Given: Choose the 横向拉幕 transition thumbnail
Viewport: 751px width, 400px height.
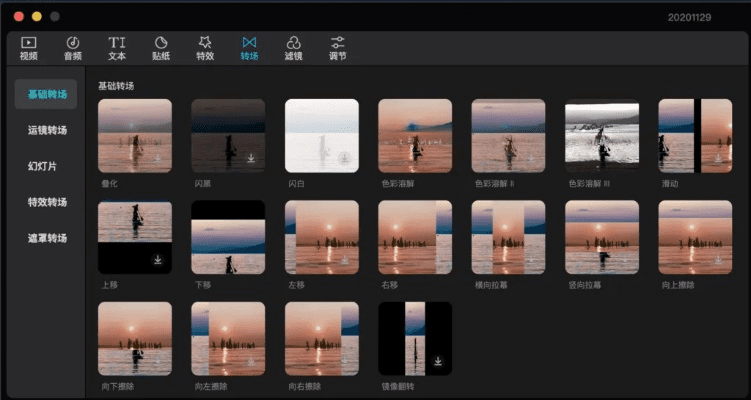Looking at the screenshot, I should [508, 237].
